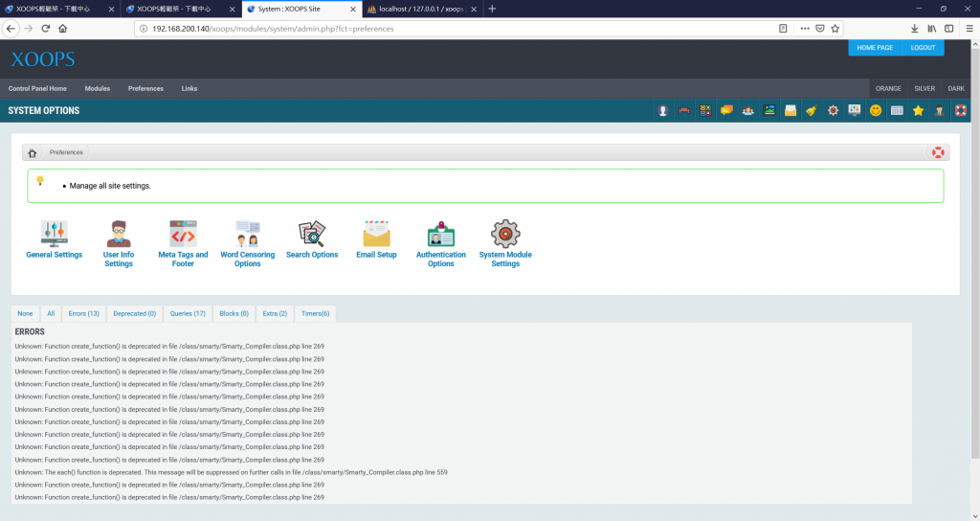This screenshot has width=980, height=521.
Task: Open Meta Tags and Footer
Action: (183, 244)
